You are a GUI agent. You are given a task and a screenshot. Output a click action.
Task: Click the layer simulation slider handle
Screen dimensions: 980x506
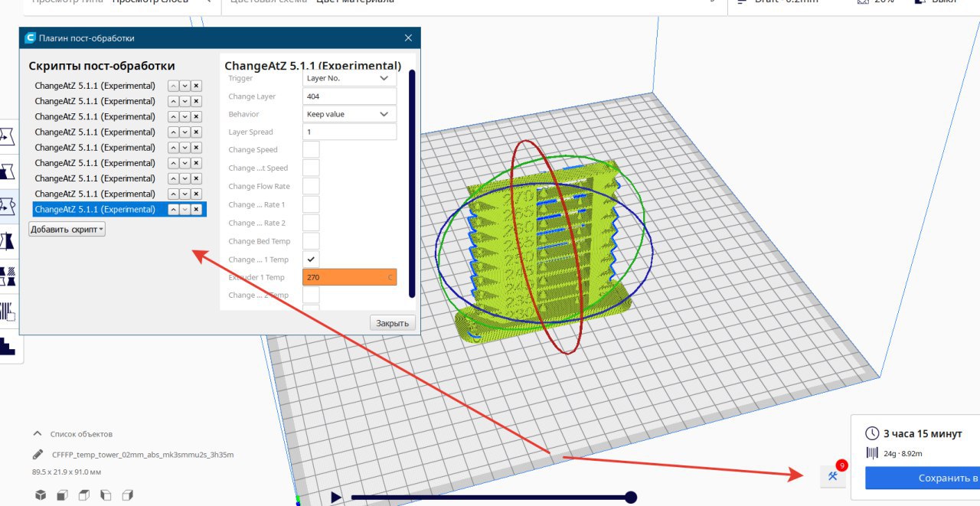[x=631, y=498]
